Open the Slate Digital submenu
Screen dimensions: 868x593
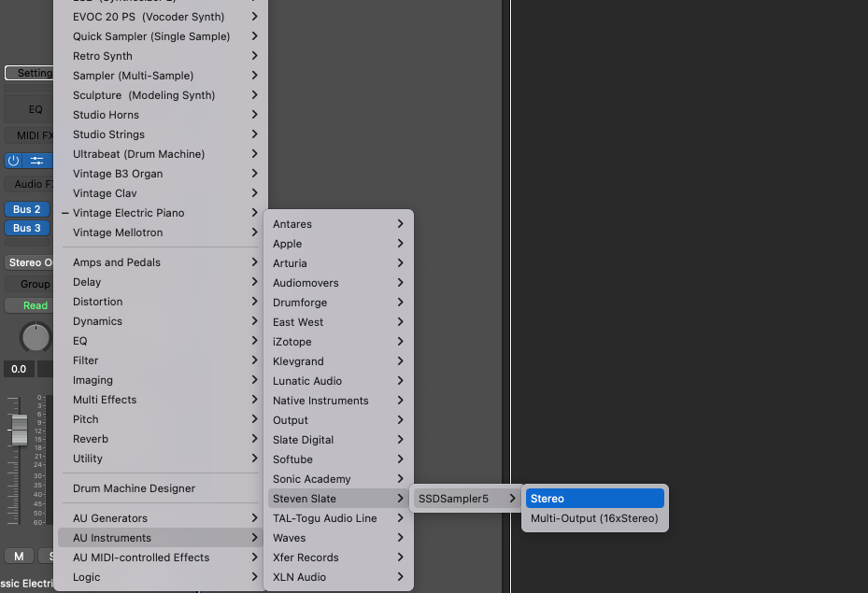pos(338,441)
